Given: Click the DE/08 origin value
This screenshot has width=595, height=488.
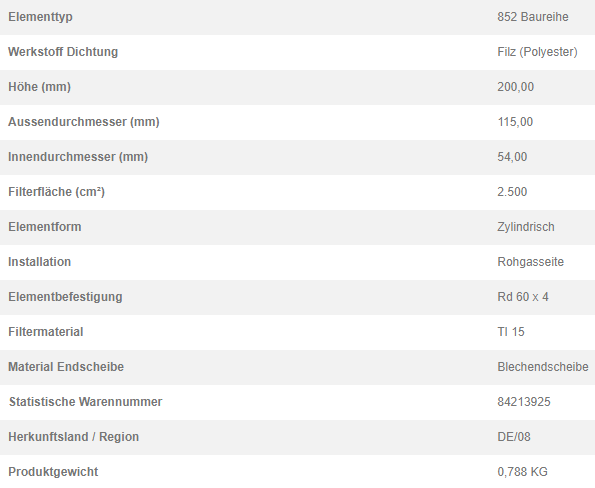Looking at the screenshot, I should 514,437.
